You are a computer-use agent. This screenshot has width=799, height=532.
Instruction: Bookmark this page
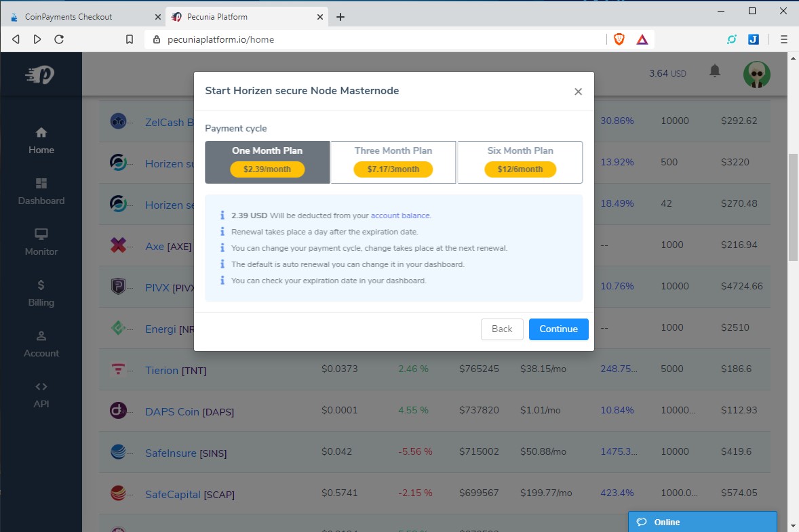[x=130, y=39]
